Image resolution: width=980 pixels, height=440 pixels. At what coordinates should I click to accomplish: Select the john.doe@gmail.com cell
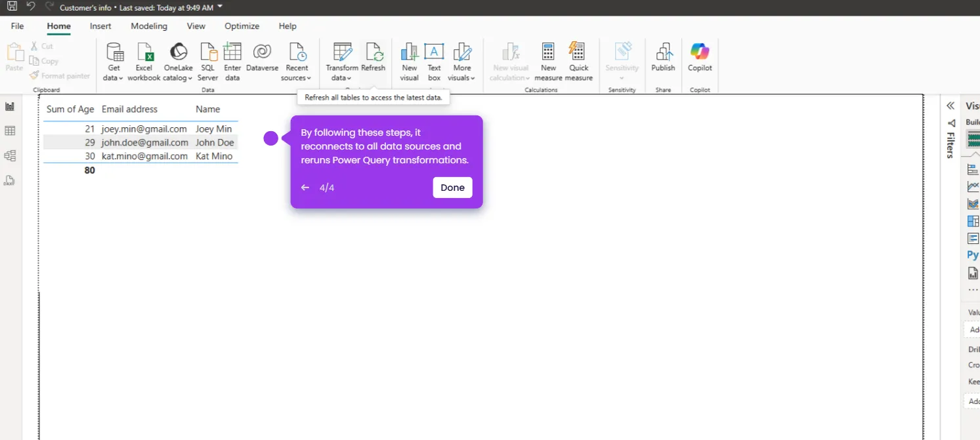pos(144,142)
